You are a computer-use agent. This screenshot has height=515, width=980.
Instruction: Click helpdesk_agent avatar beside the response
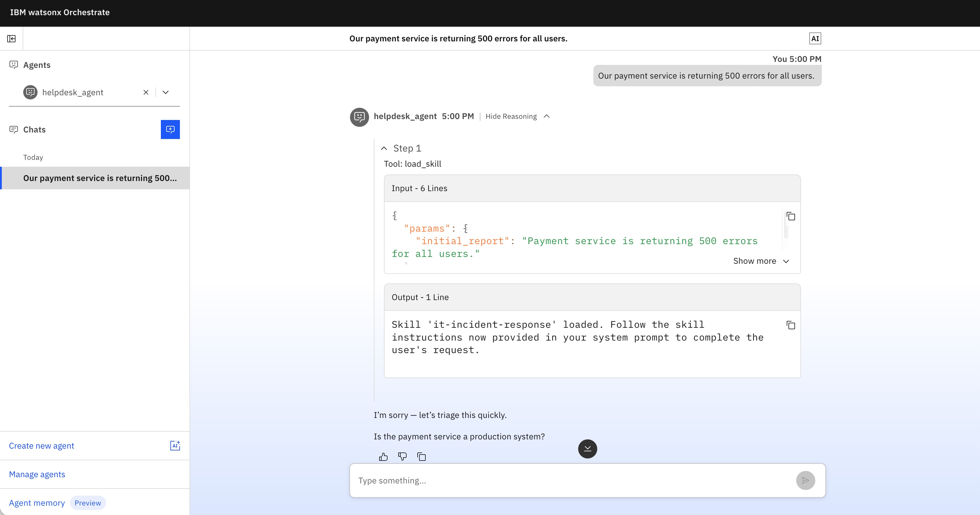point(359,117)
